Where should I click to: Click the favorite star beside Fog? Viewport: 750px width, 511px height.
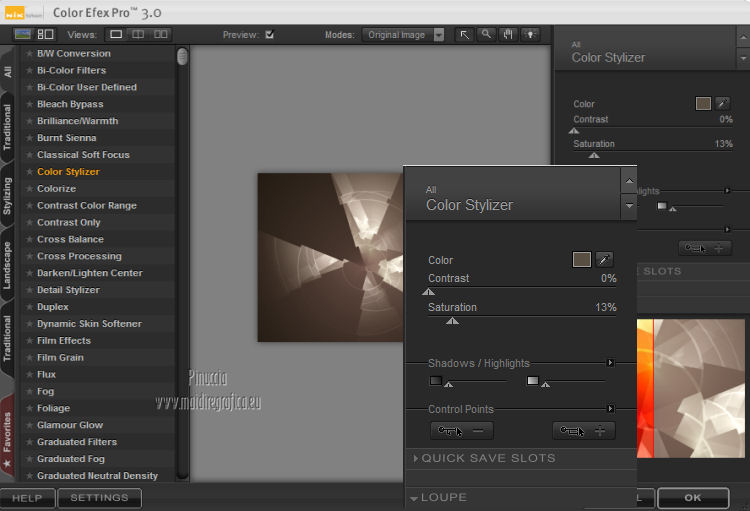coord(29,391)
